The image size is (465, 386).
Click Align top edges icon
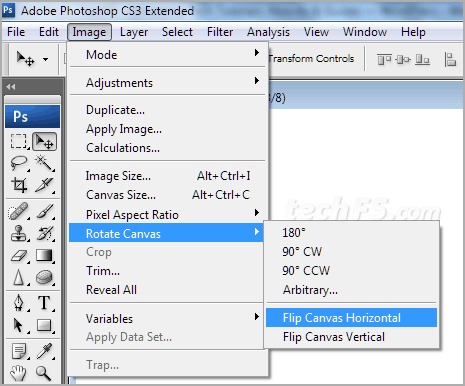point(384,60)
